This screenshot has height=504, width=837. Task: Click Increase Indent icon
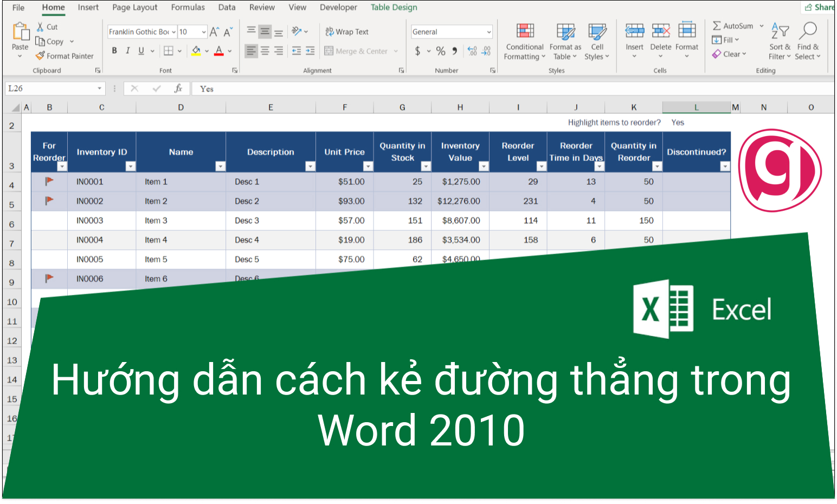(x=310, y=51)
